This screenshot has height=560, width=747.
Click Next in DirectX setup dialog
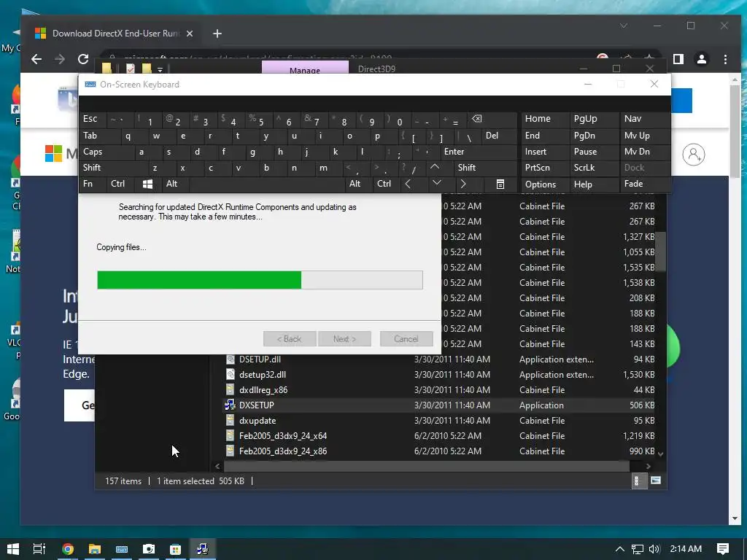click(x=344, y=339)
